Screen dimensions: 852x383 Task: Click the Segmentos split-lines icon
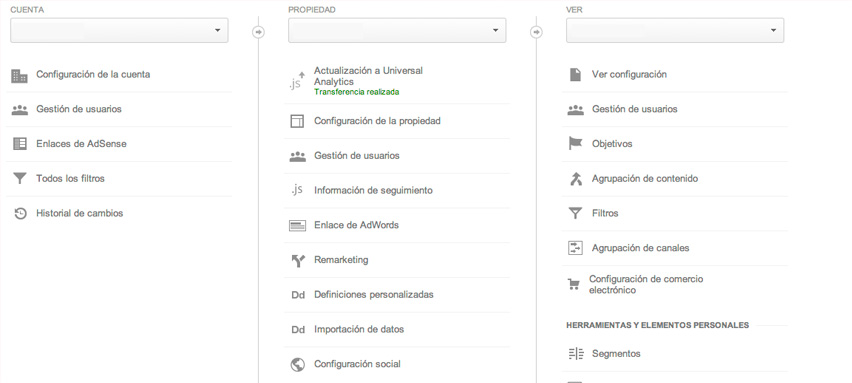click(x=576, y=354)
